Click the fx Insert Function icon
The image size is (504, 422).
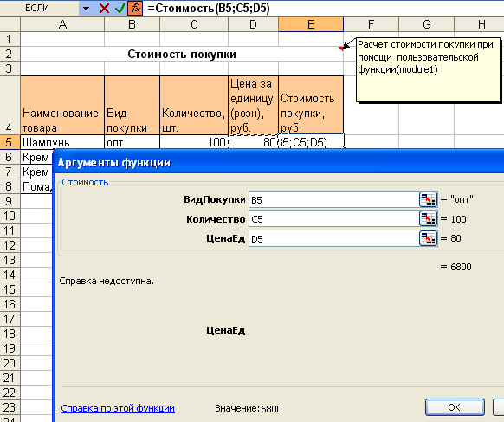pos(135,8)
